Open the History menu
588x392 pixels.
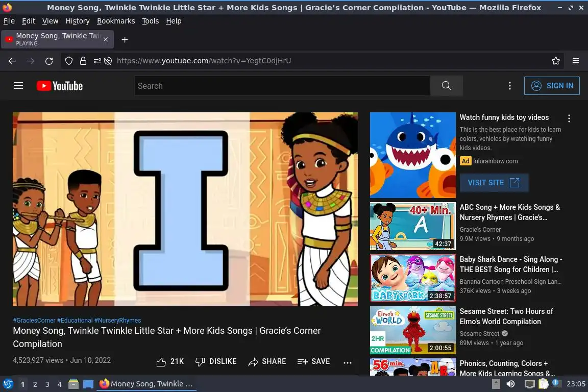(78, 21)
